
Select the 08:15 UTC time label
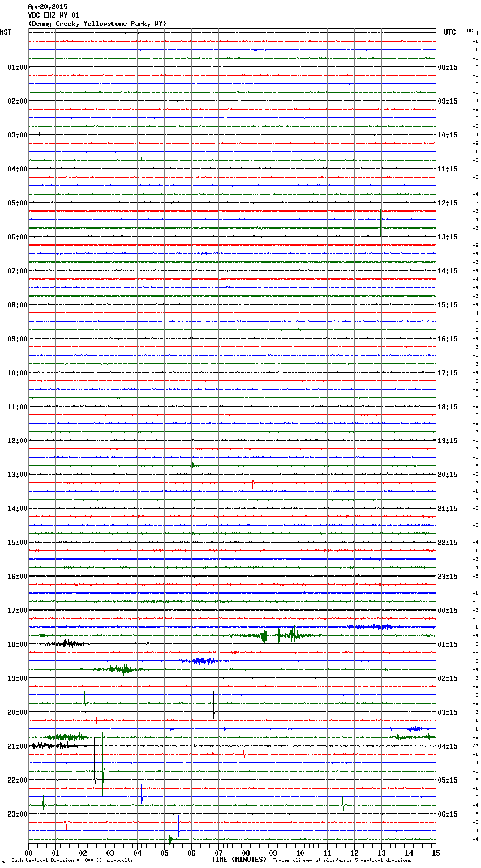point(448,67)
